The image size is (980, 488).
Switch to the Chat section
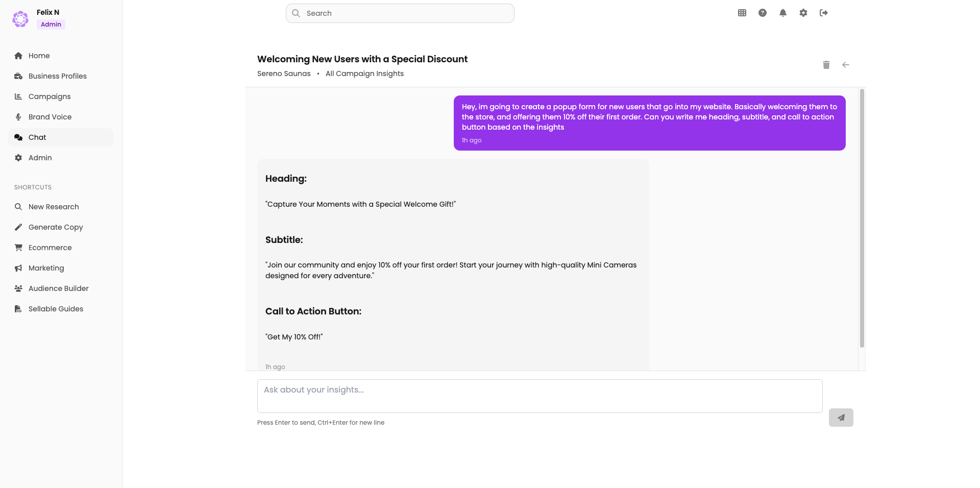[37, 137]
